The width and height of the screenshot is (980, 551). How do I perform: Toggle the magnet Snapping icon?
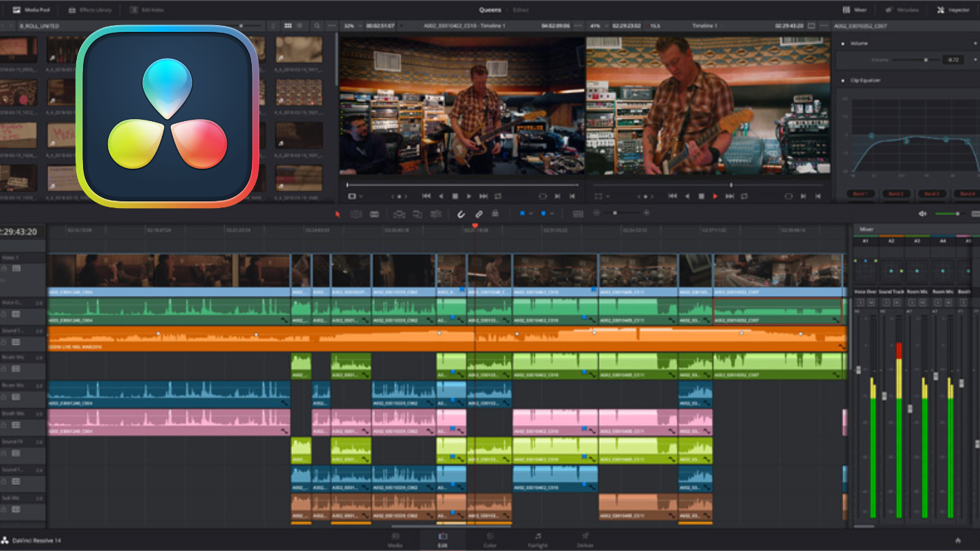pos(461,214)
